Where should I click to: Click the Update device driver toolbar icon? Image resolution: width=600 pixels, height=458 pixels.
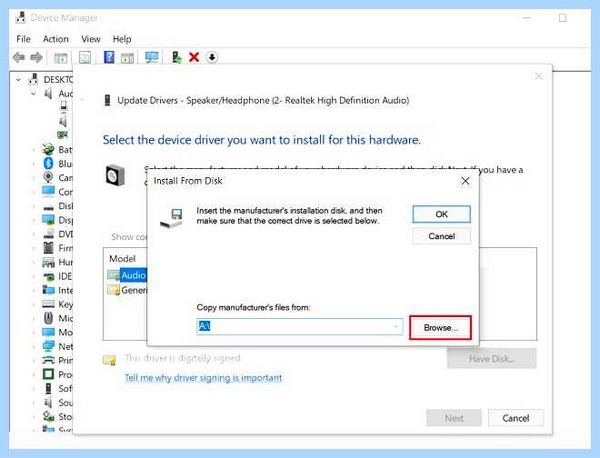click(x=176, y=57)
